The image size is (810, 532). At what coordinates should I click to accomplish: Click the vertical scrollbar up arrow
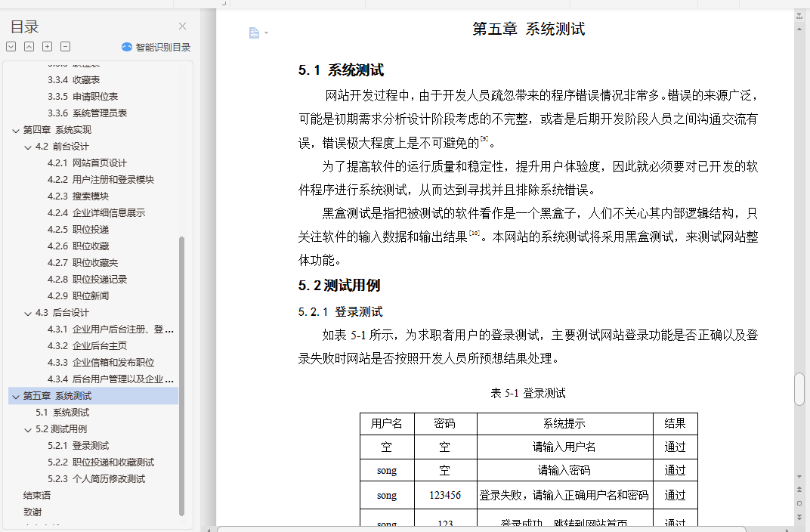pos(799,29)
